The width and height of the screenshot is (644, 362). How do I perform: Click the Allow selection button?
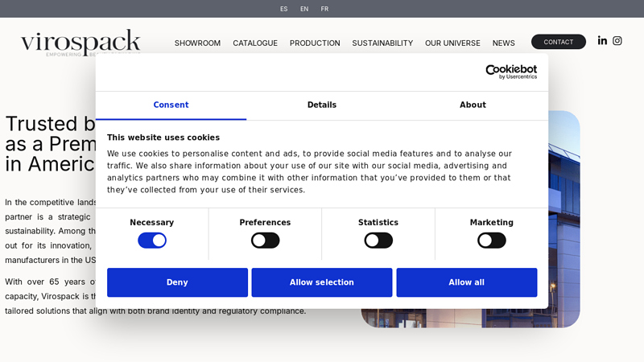click(x=322, y=282)
